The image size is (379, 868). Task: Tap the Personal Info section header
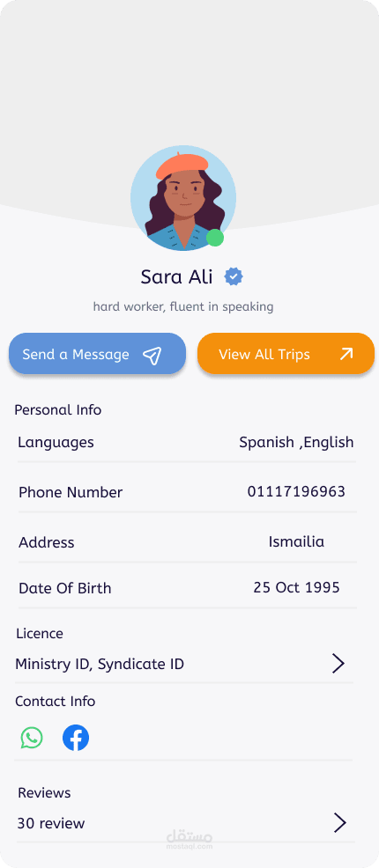57,410
